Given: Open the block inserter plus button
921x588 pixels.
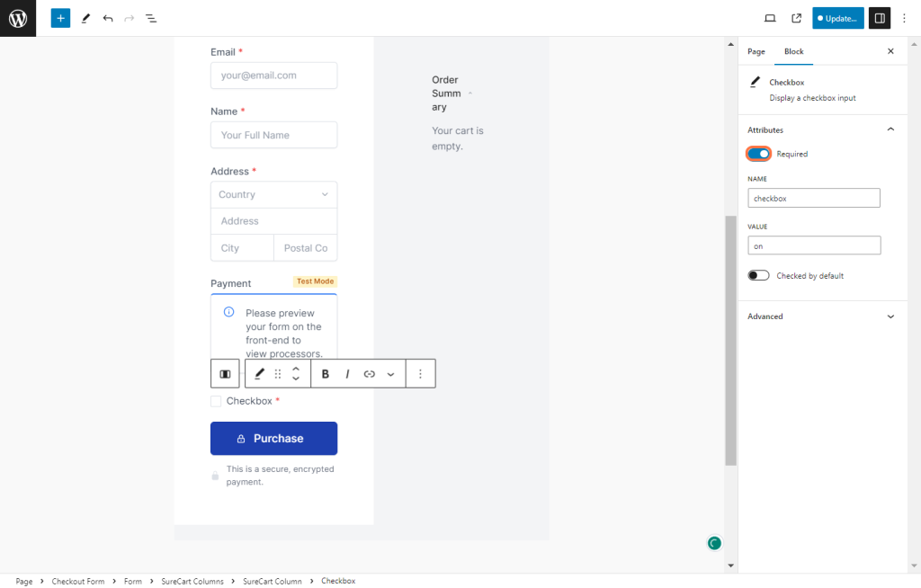Looking at the screenshot, I should (60, 18).
